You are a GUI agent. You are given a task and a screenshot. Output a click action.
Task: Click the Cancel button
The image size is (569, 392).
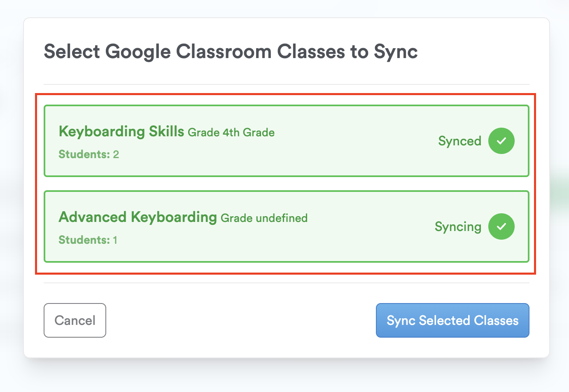point(75,320)
